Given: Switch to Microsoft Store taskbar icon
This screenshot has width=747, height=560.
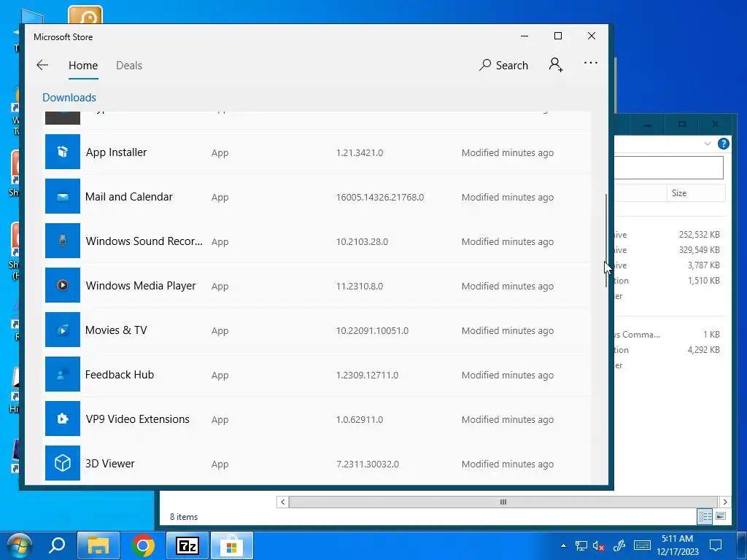Looking at the screenshot, I should point(231,545).
